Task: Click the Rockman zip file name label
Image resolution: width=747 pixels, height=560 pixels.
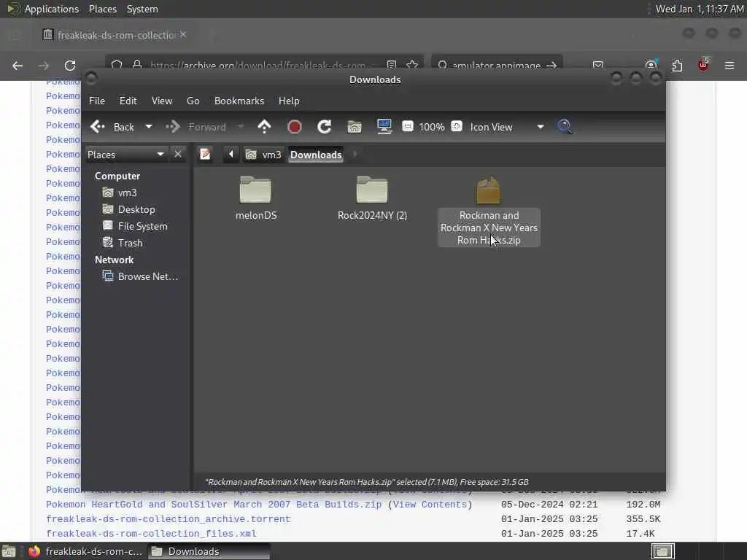Action: point(489,227)
